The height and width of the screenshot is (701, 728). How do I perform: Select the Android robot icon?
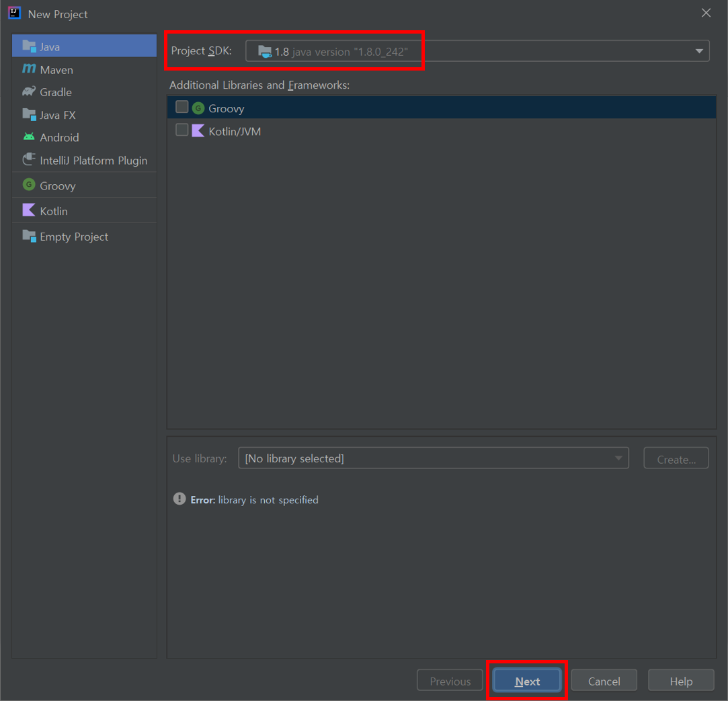coord(30,137)
